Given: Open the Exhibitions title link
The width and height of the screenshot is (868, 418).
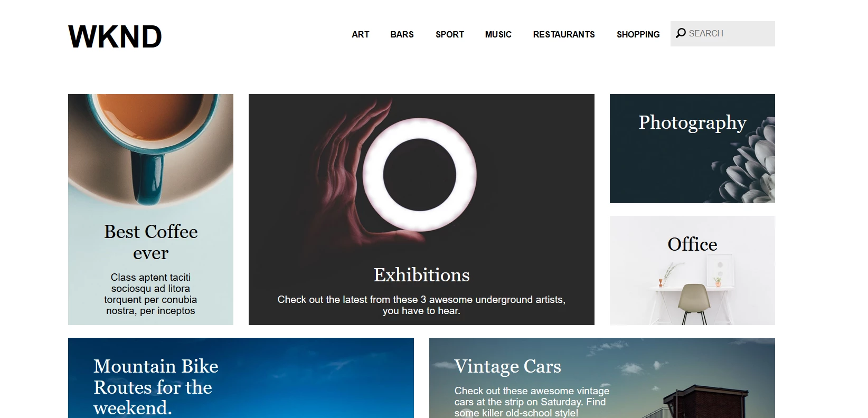Looking at the screenshot, I should pos(421,275).
